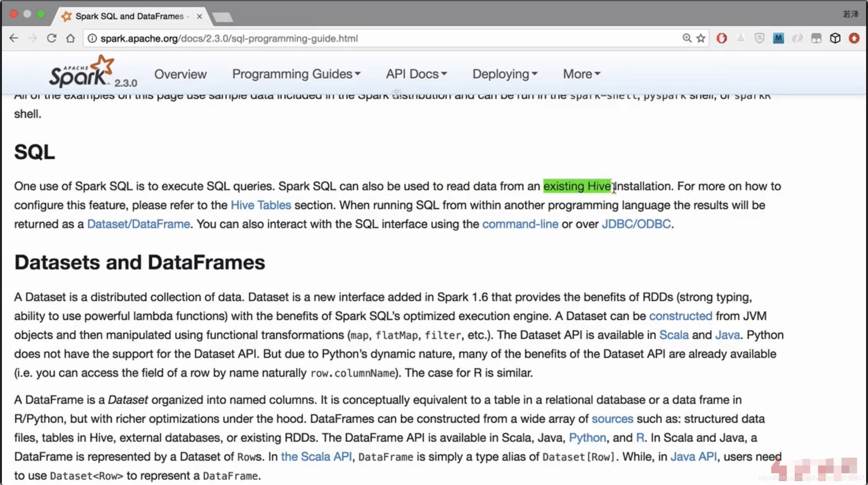Open the browser bookmarks star icon
The image size is (868, 485).
[702, 38]
